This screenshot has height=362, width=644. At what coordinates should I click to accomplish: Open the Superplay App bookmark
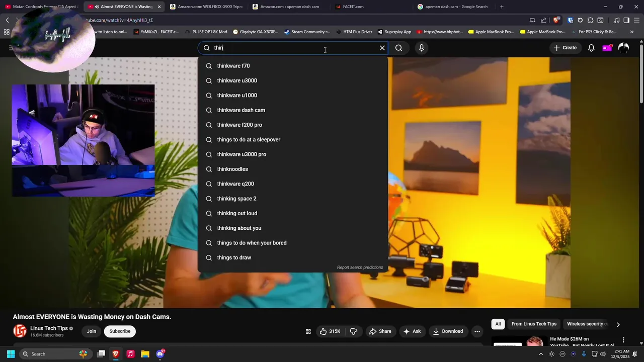click(394, 32)
